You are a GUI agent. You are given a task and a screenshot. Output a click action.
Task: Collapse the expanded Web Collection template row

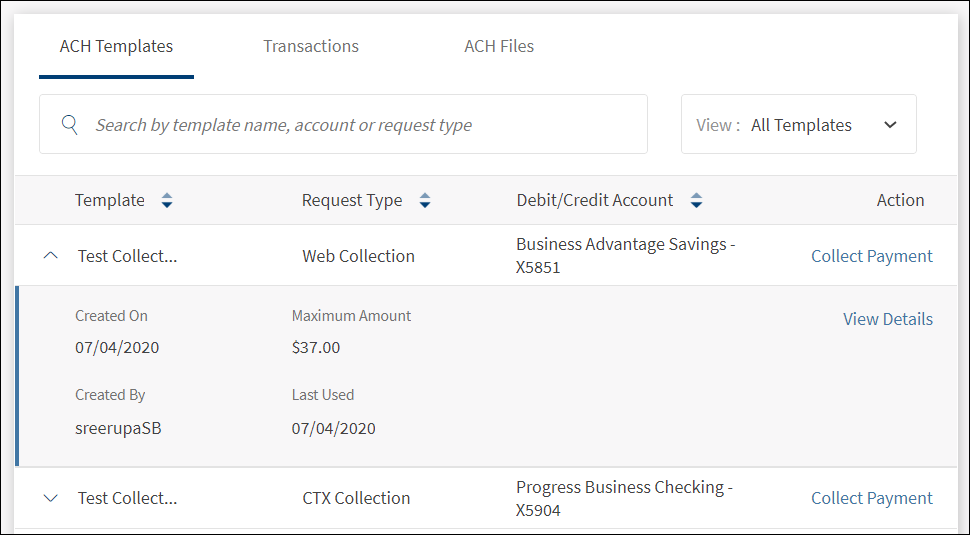(51, 256)
